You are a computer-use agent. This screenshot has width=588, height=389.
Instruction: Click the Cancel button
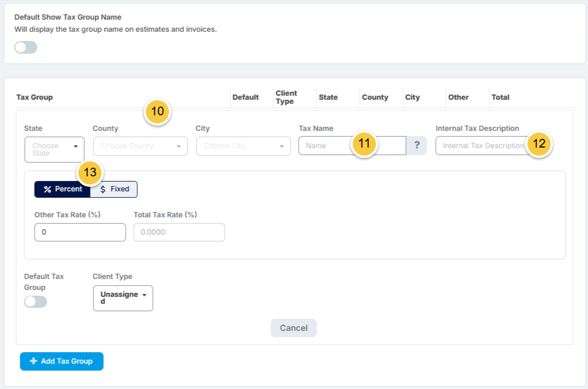point(293,328)
